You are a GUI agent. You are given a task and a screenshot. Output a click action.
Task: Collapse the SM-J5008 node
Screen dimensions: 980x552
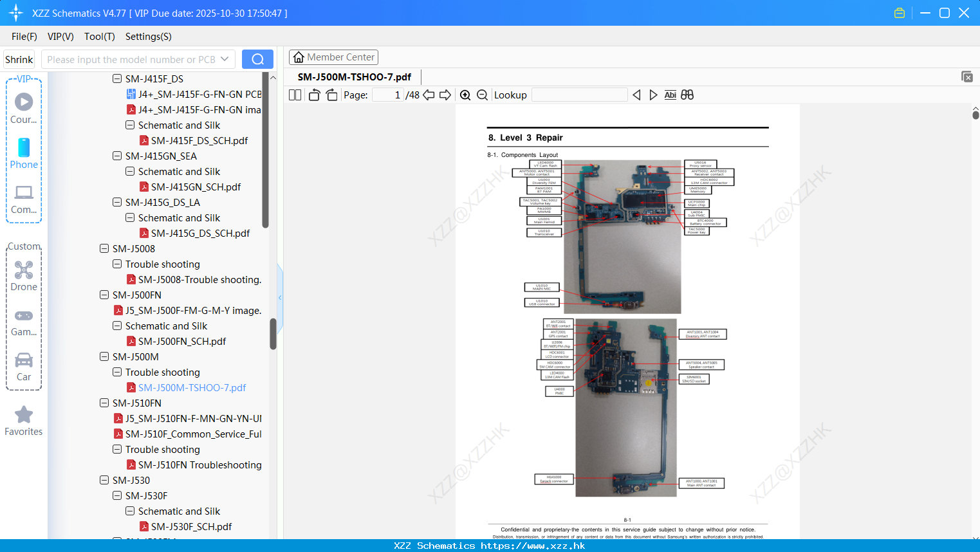click(104, 248)
